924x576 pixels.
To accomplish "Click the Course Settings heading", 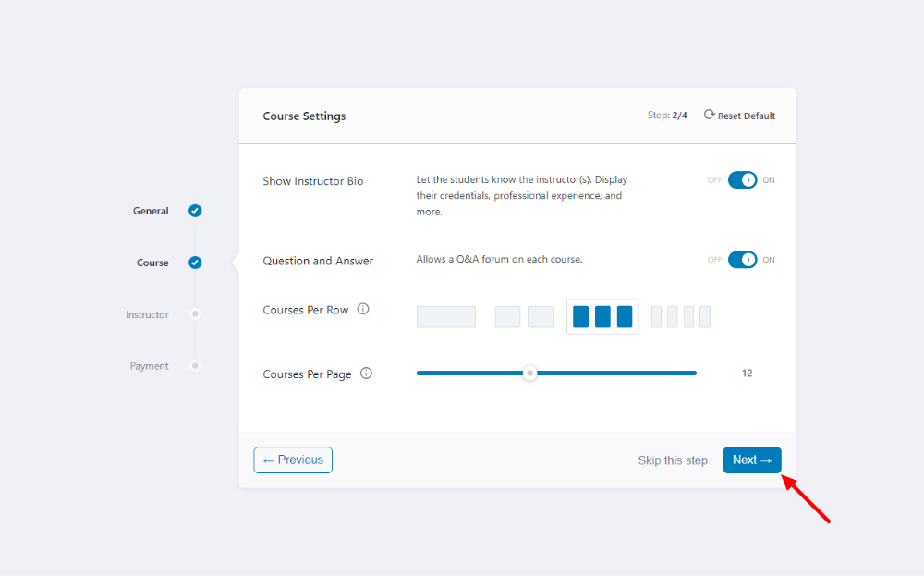I will pyautogui.click(x=304, y=116).
